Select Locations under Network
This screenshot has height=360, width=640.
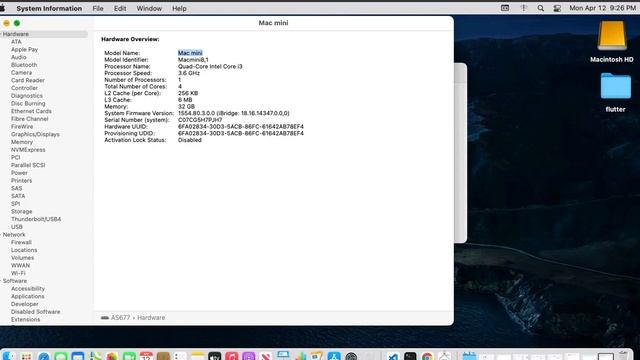click(24, 250)
